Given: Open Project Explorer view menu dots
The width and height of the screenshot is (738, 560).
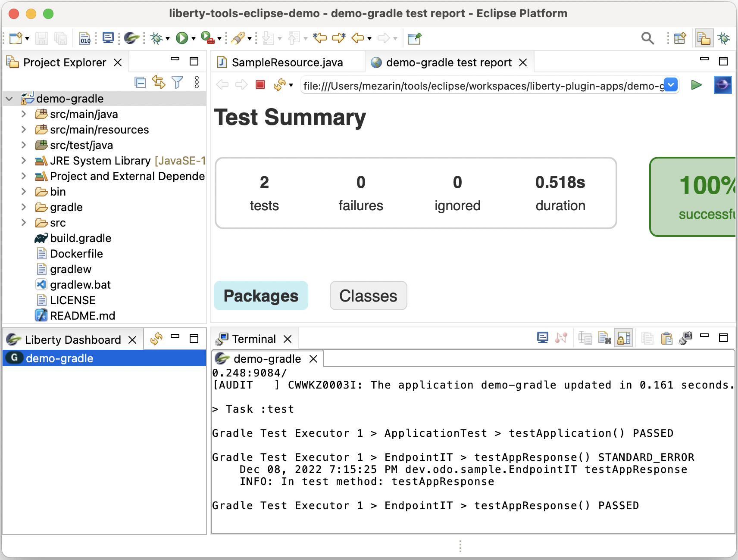Looking at the screenshot, I should [197, 82].
